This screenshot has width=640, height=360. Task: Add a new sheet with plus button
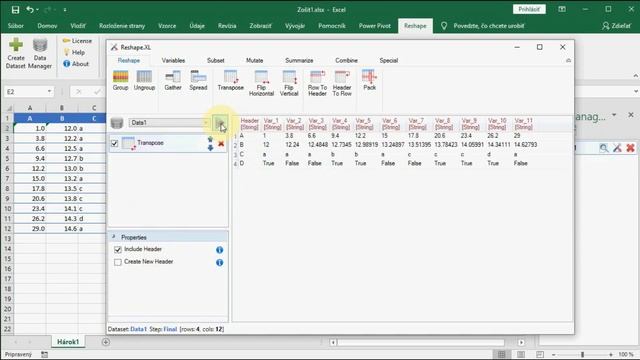point(106,342)
